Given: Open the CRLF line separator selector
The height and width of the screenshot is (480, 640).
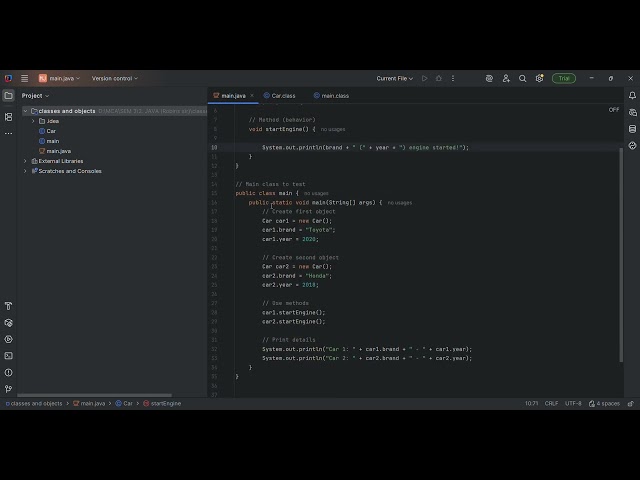Looking at the screenshot, I should [x=551, y=404].
